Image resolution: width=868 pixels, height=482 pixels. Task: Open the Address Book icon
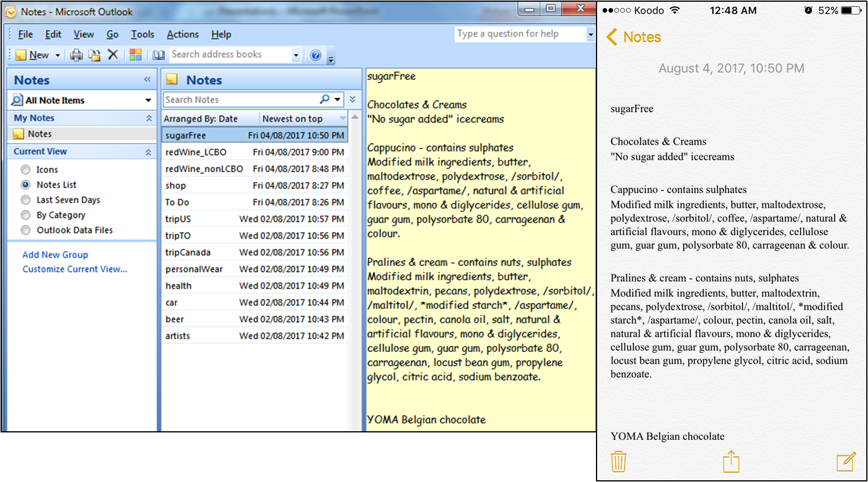click(x=158, y=55)
